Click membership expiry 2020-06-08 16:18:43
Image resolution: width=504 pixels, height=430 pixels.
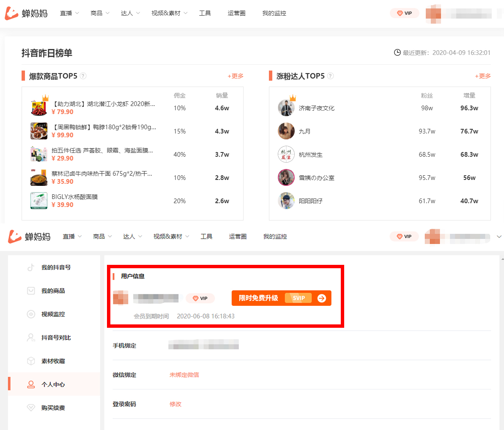(x=206, y=316)
